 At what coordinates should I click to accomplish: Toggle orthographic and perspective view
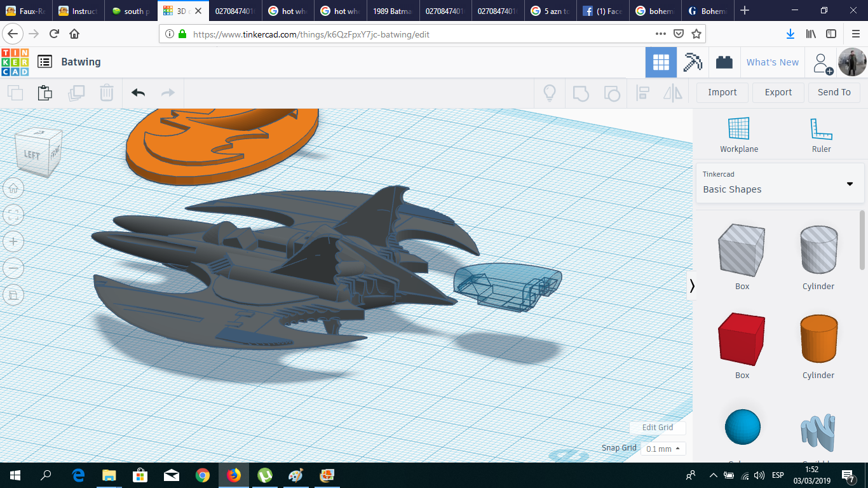(x=14, y=295)
